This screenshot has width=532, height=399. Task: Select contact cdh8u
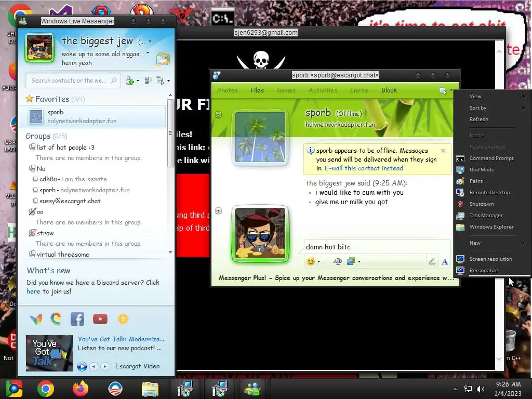point(70,179)
